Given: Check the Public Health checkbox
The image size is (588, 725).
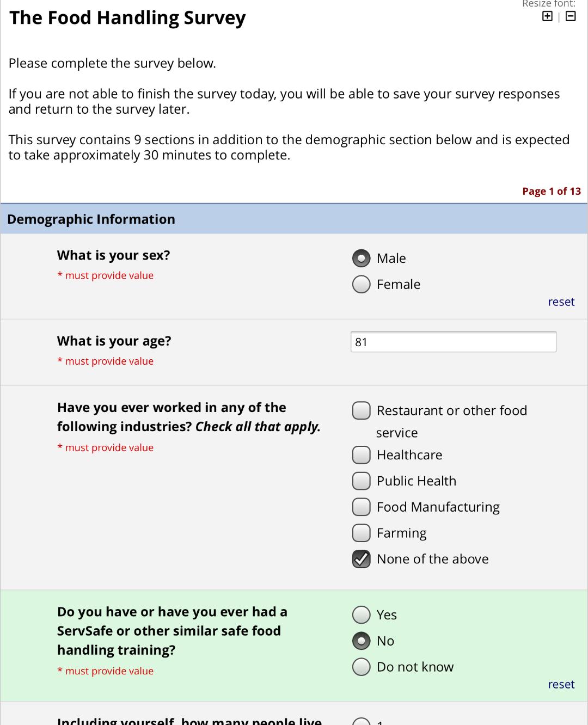Looking at the screenshot, I should (x=361, y=481).
